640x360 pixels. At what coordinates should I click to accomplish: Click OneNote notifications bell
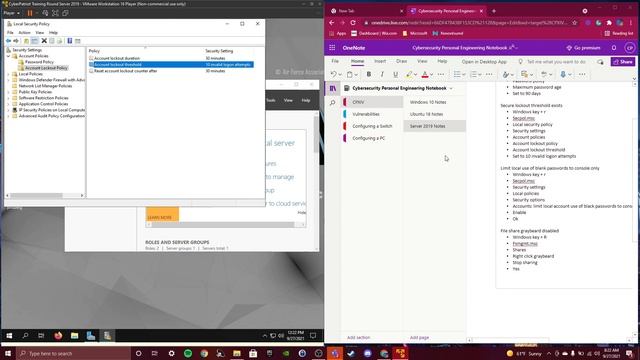pos(614,48)
